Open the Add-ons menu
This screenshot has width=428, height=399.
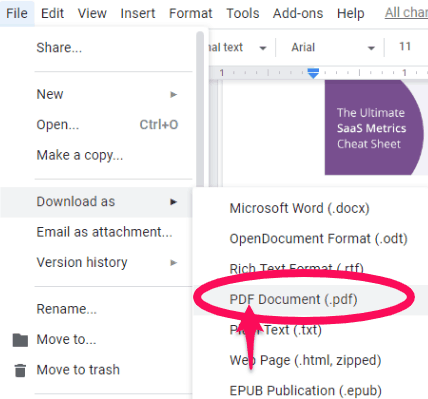[298, 13]
